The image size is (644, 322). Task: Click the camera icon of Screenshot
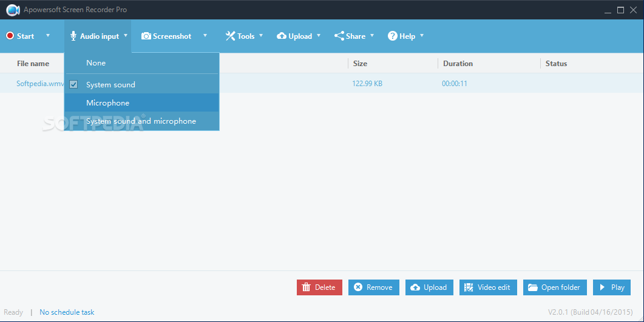(x=146, y=36)
